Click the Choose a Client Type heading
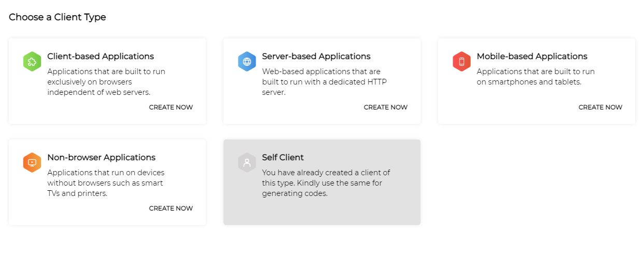Screen dimensions: 644x253 57,17
